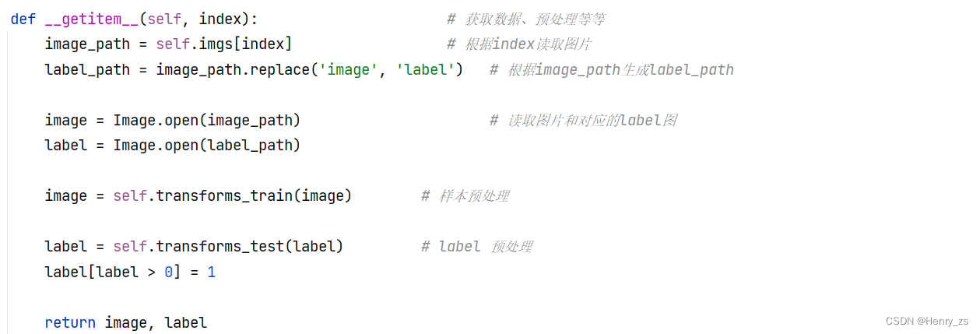Viewport: 980px width, 334px height.
Task: Click the comment about generating label_path
Action: coord(612,70)
